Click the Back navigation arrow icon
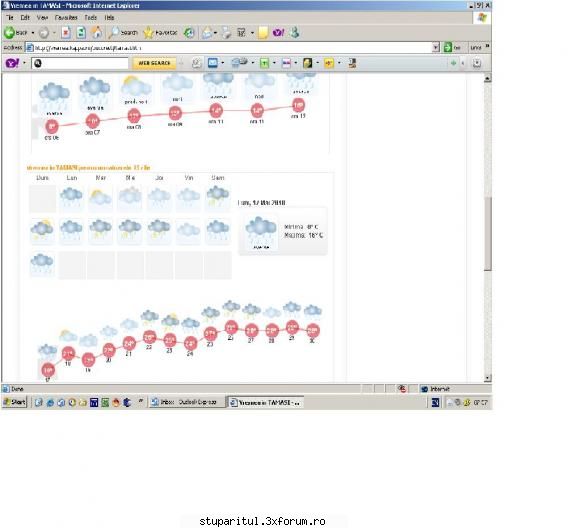 (x=10, y=33)
